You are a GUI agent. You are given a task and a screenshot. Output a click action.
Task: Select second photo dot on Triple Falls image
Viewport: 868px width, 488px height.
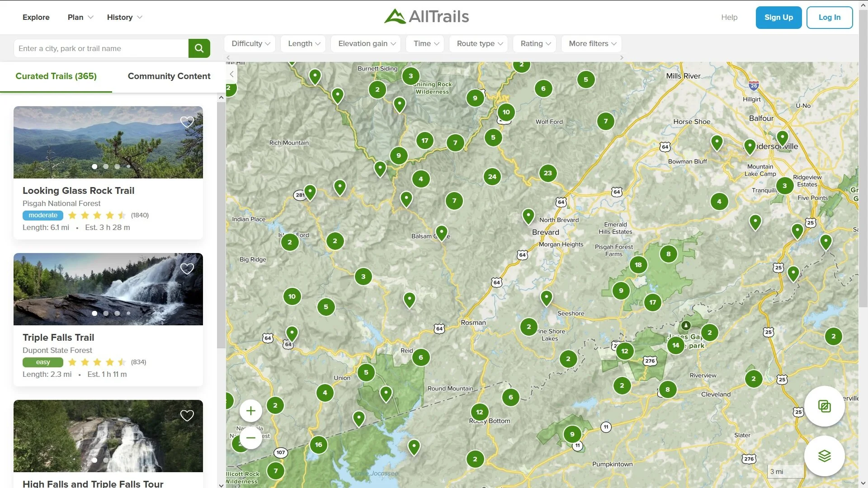106,313
